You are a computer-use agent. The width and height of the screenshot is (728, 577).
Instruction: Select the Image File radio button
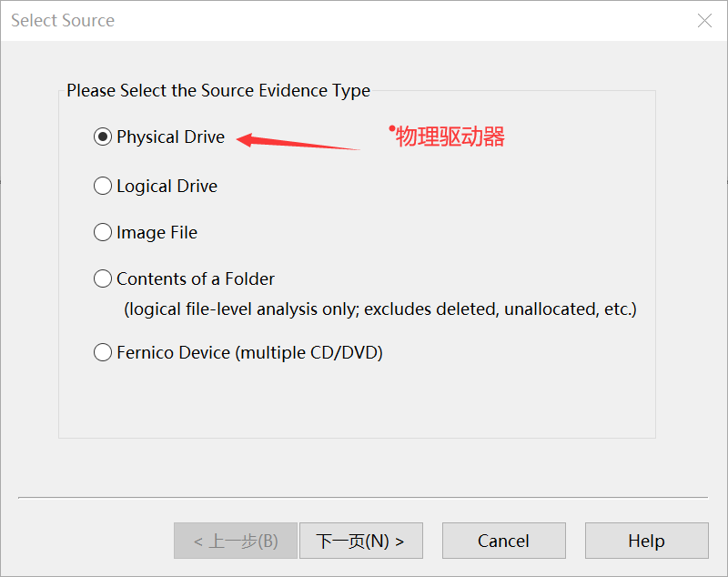(x=103, y=232)
